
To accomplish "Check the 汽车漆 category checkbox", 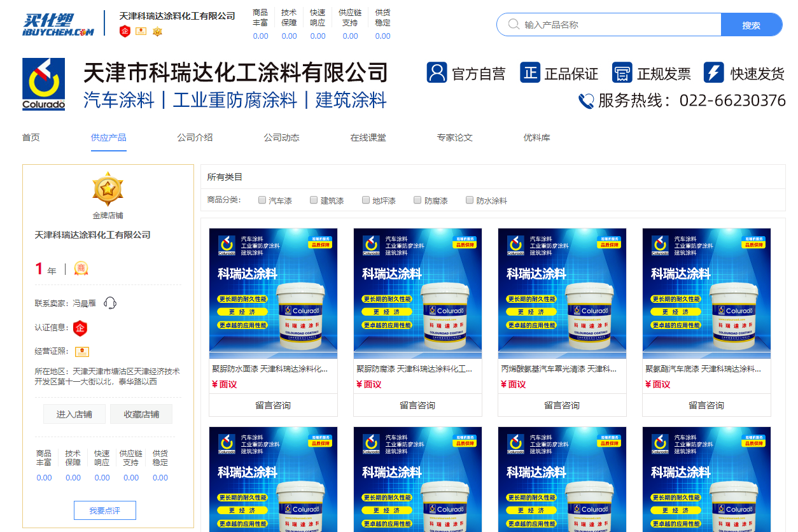I will [262, 200].
